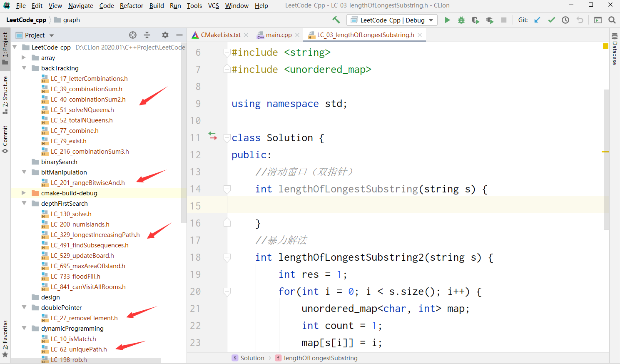Open the VCS menu
This screenshot has width=620, height=364.
coord(214,5)
